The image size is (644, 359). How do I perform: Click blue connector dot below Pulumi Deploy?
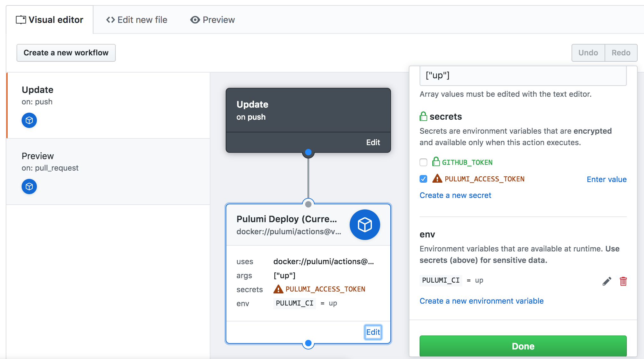point(308,343)
